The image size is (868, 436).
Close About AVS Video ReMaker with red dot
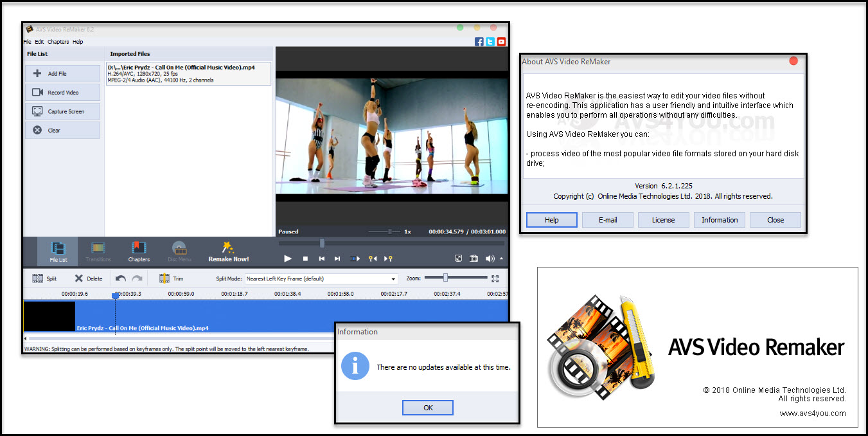coord(793,61)
